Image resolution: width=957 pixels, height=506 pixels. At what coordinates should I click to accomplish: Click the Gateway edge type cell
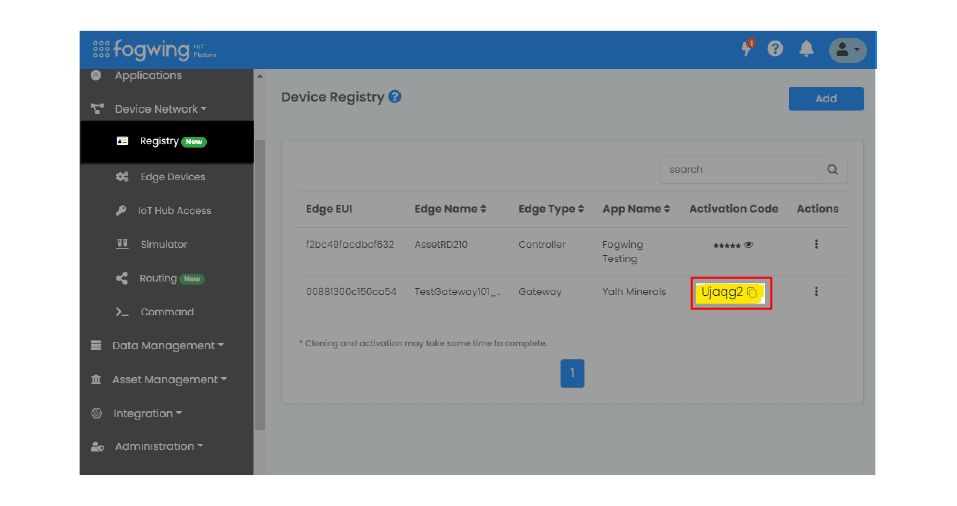[540, 292]
